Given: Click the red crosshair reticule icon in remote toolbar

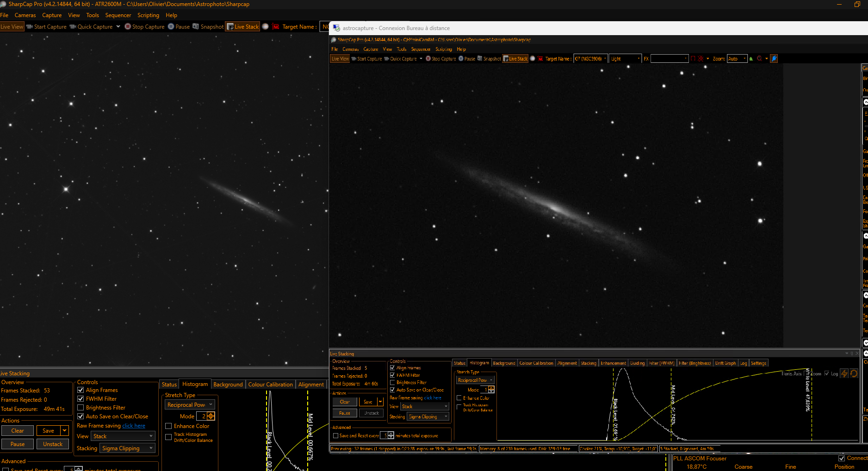Looking at the screenshot, I should (x=701, y=59).
